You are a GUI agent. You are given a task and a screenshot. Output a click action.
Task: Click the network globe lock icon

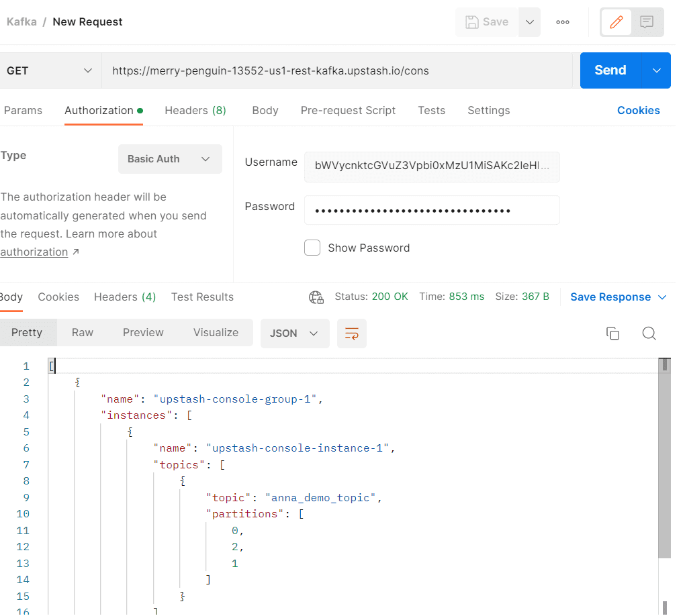(316, 297)
